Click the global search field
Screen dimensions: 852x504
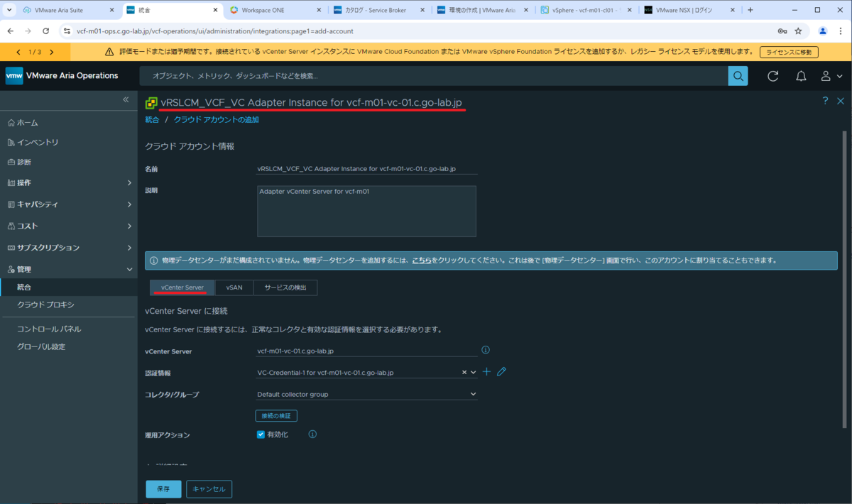433,76
